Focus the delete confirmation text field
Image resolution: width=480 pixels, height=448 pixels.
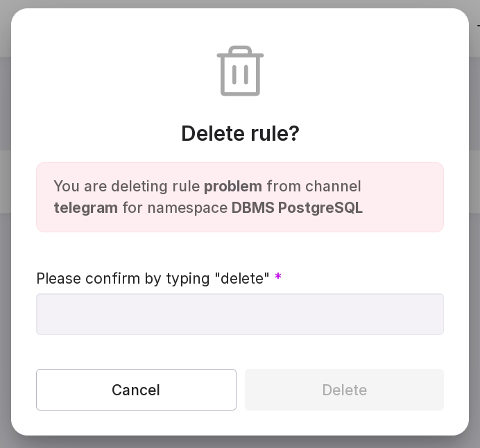(x=240, y=314)
